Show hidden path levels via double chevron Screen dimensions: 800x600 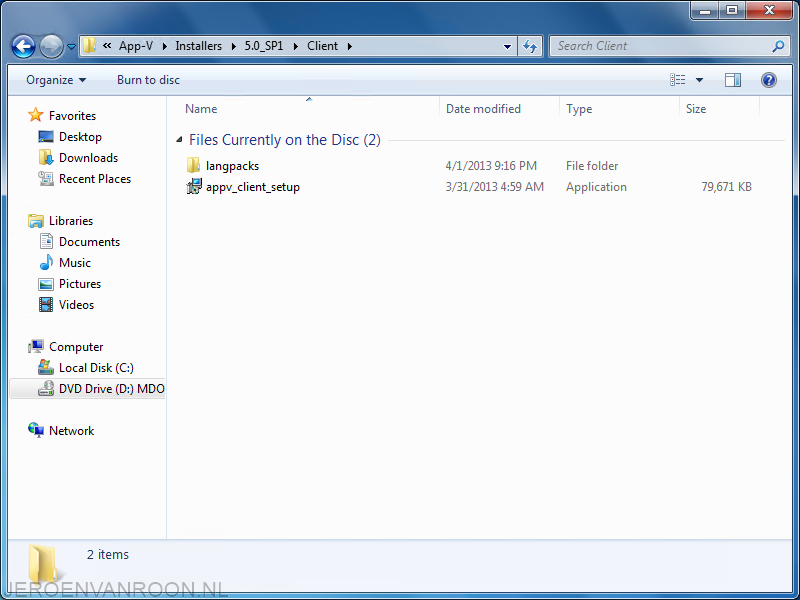[x=107, y=45]
